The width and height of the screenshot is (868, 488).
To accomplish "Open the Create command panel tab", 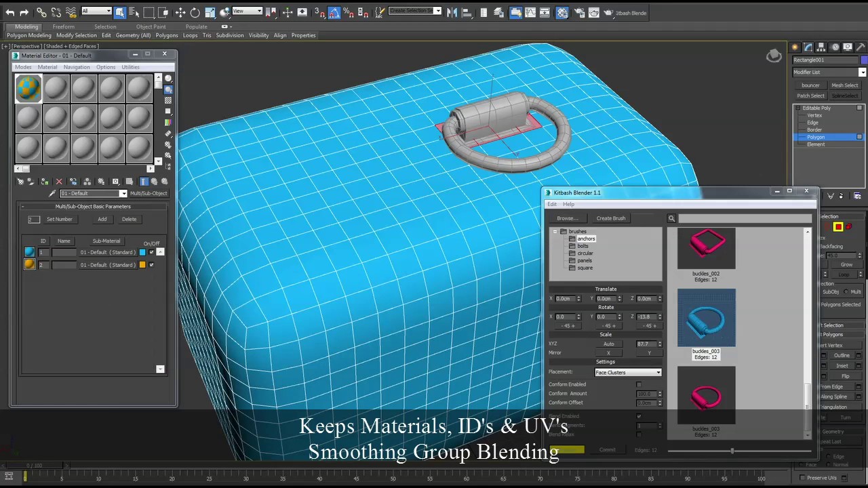I will tap(796, 47).
